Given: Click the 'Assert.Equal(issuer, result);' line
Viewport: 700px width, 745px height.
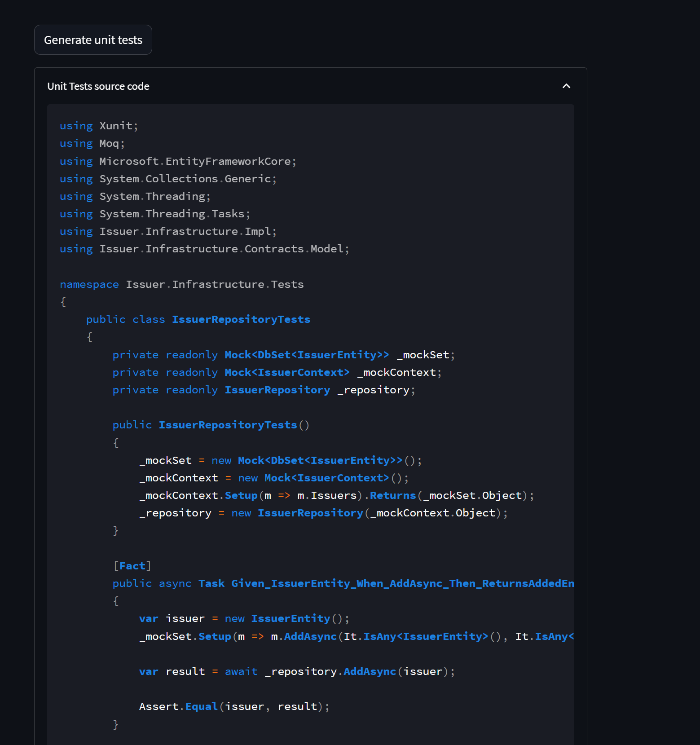Looking at the screenshot, I should point(234,706).
